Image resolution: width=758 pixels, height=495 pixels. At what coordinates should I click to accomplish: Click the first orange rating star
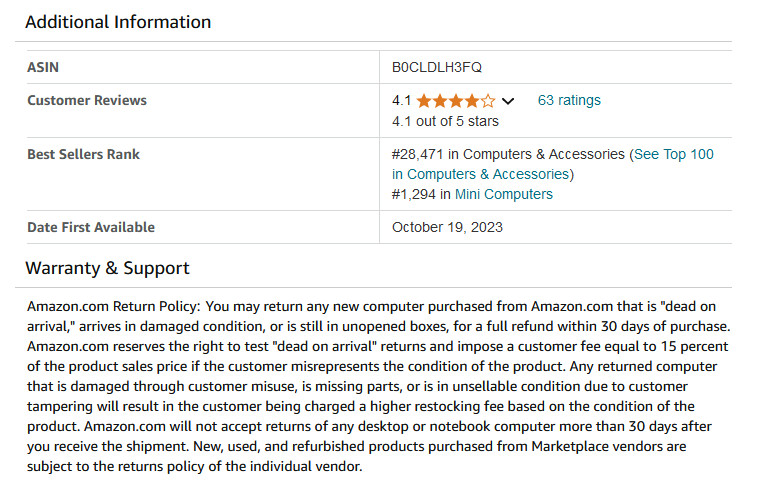tap(424, 101)
